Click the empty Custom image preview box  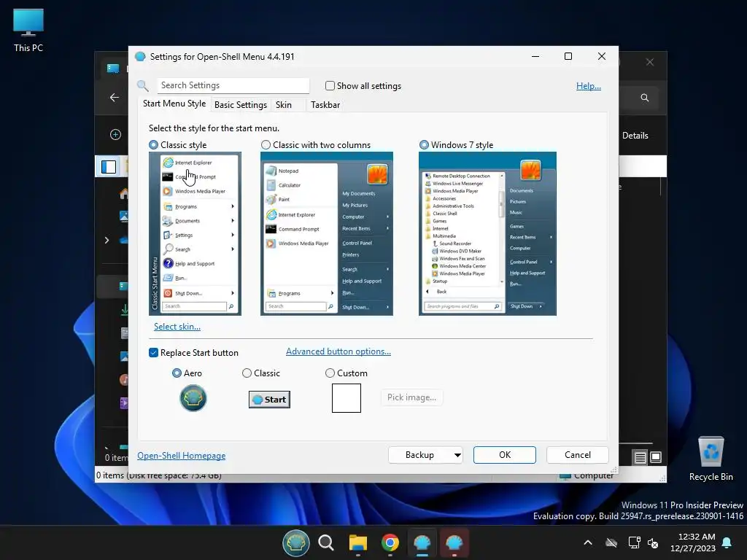[347, 398]
